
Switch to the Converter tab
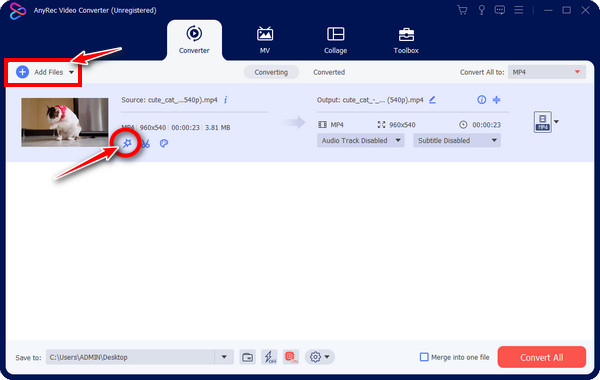click(x=194, y=40)
